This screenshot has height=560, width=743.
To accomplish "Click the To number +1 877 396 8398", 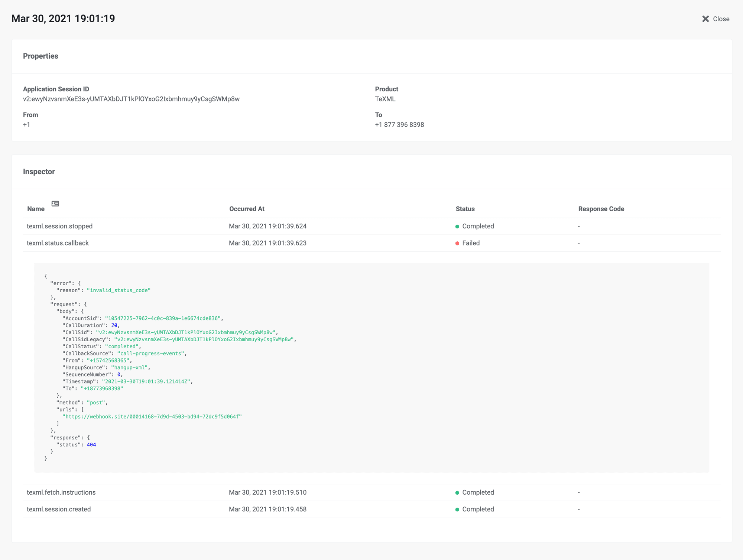I will [399, 125].
